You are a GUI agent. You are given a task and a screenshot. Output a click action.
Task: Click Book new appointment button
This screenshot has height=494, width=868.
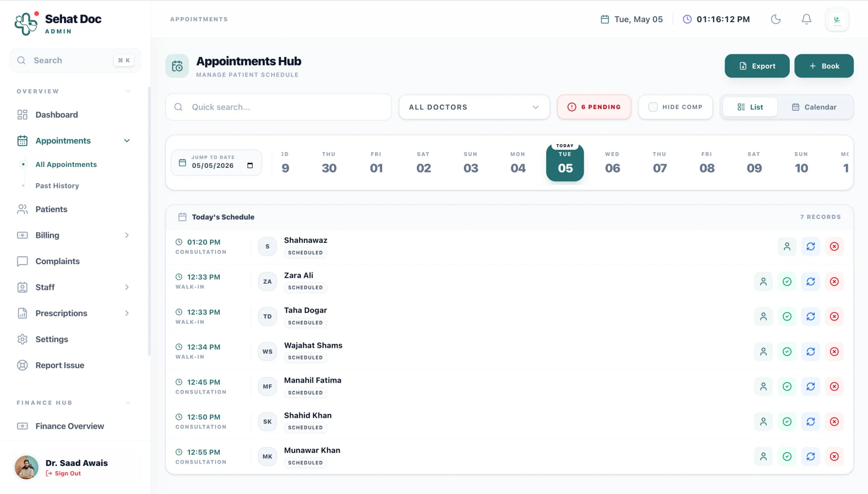tap(824, 66)
